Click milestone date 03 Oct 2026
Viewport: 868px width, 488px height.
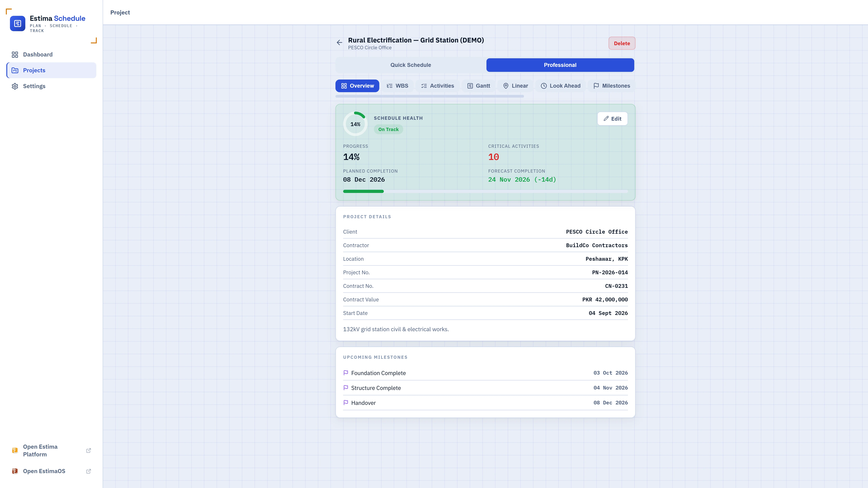(611, 373)
